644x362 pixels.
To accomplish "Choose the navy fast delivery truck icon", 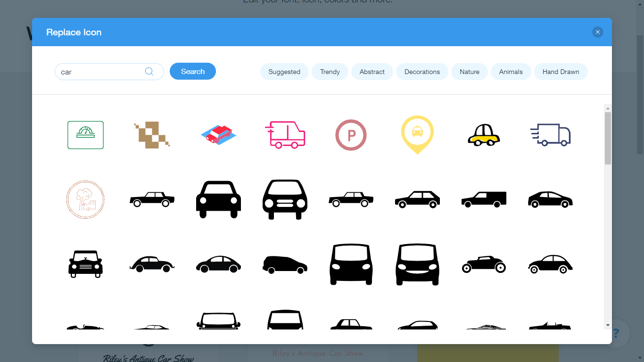I will point(550,135).
